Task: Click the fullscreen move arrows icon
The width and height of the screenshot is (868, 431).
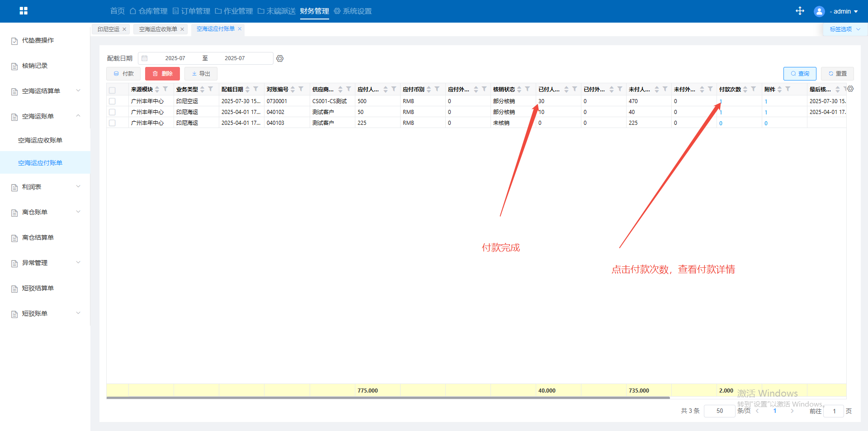Action: [x=800, y=11]
